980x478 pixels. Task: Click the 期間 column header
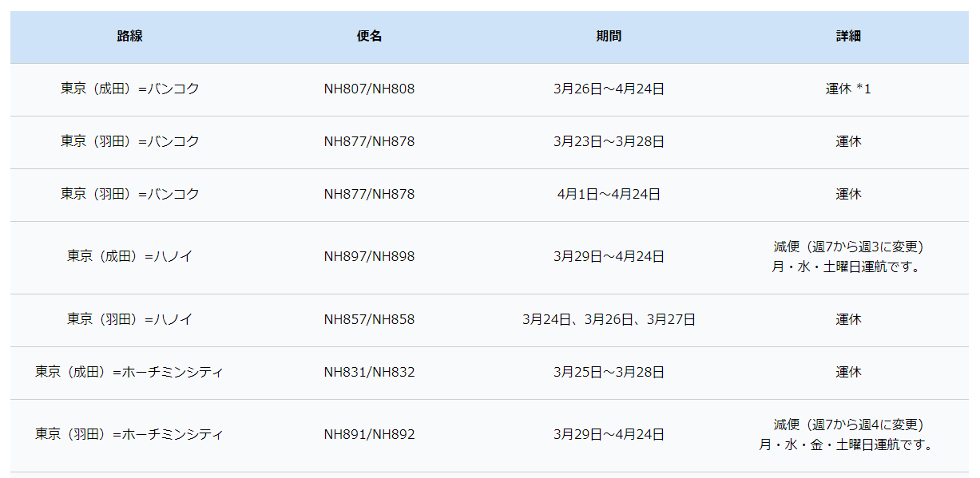tap(609, 36)
